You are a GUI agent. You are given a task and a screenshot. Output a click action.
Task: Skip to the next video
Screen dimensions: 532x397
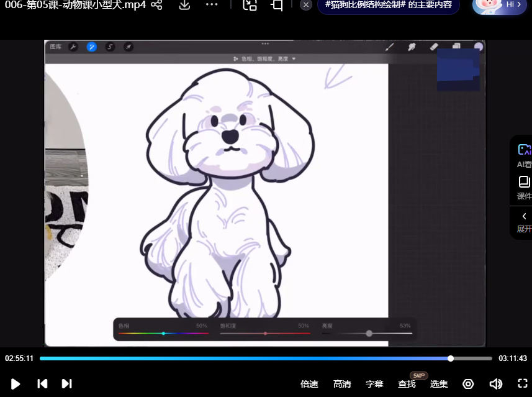tap(67, 384)
